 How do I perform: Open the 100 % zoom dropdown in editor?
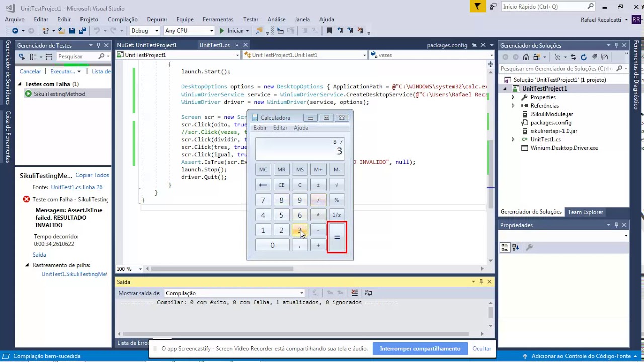[x=129, y=269]
